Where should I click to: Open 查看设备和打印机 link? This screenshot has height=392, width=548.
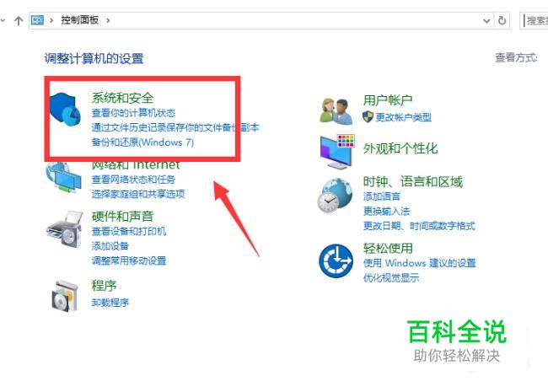pyautogui.click(x=129, y=231)
